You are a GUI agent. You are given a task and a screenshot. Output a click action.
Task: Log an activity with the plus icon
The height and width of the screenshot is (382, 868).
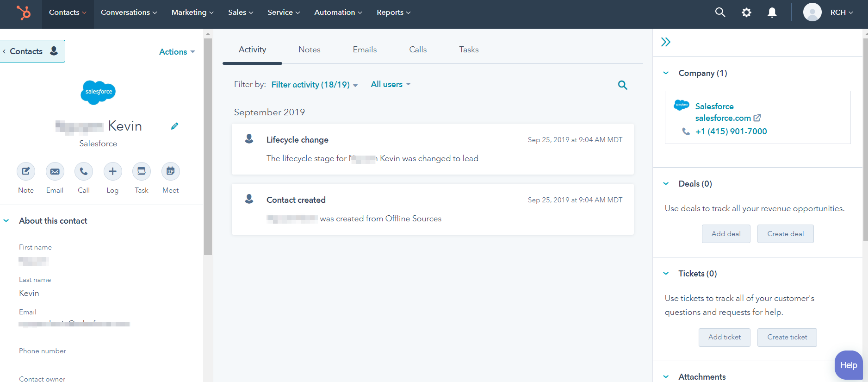[x=112, y=171]
